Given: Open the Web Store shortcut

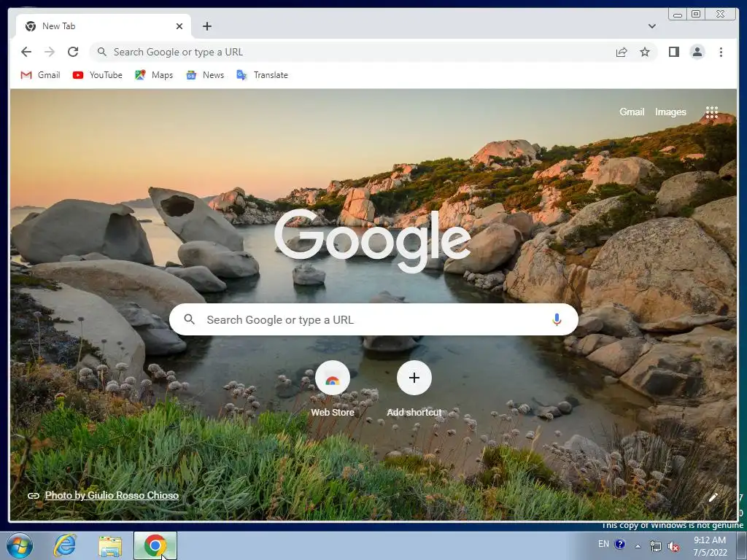Looking at the screenshot, I should tap(333, 389).
